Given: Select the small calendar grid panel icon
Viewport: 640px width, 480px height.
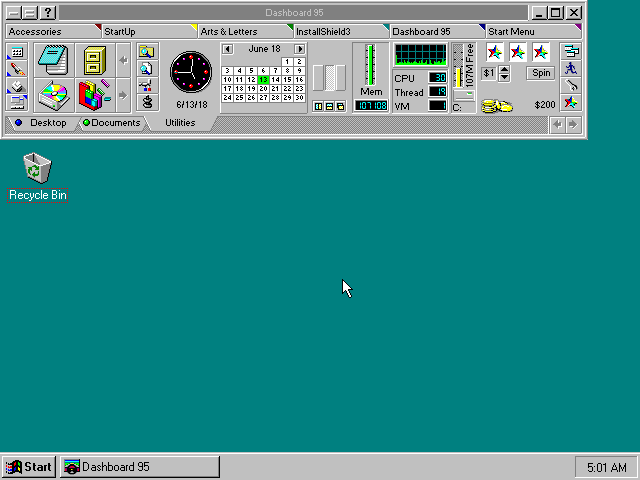Looking at the screenshot, I should 17,52.
